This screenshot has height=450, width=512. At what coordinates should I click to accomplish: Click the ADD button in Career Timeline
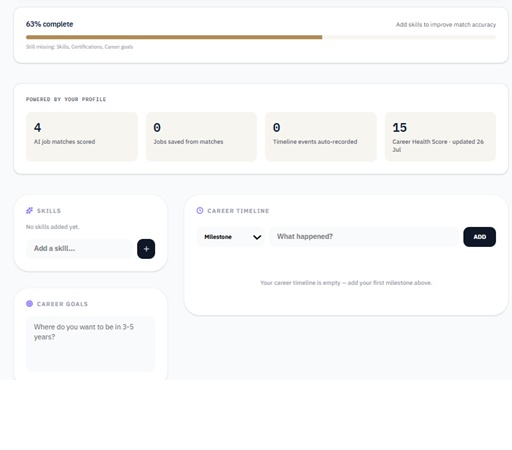pyautogui.click(x=479, y=237)
